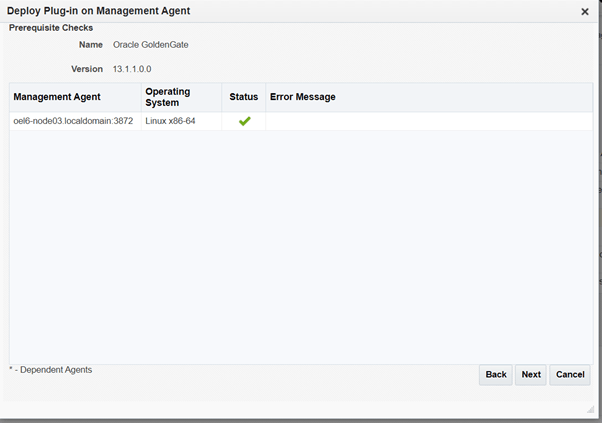Screen dimensions: 602x423
Task: Go Back to the previous step
Action: point(496,375)
